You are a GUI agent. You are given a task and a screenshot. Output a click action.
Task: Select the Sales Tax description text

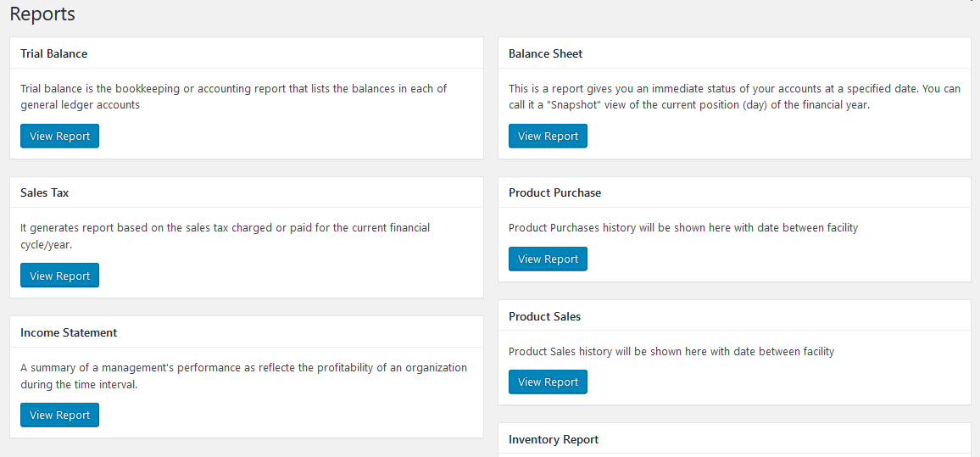(225, 236)
